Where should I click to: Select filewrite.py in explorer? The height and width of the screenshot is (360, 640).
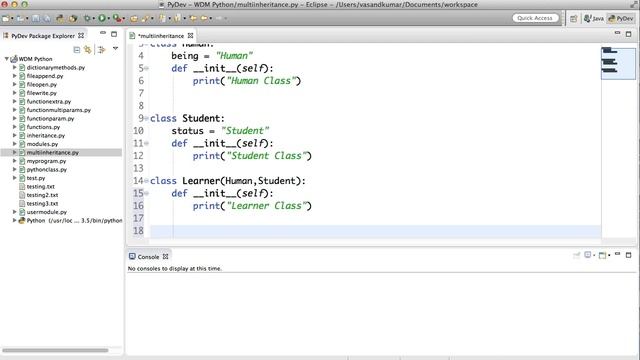pos(42,93)
